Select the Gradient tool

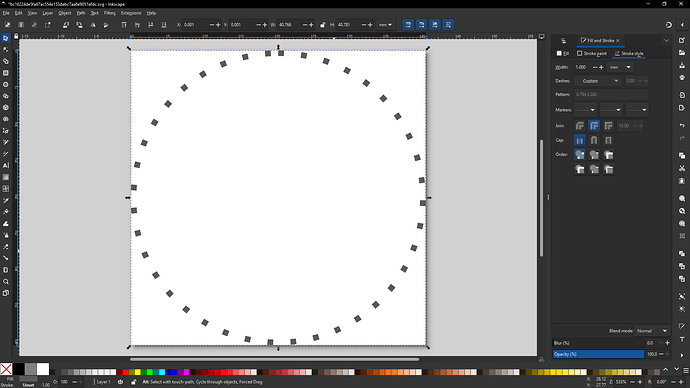pyautogui.click(x=6, y=177)
